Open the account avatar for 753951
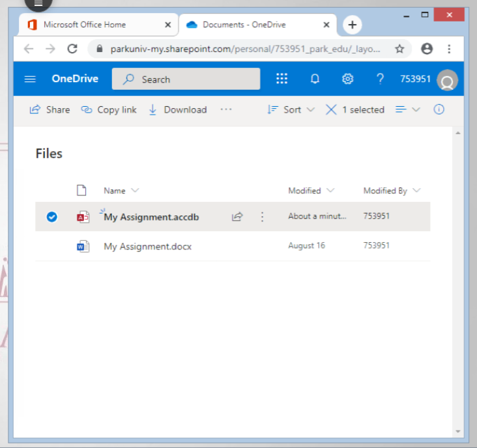Image resolution: width=477 pixels, height=448 pixels. click(x=447, y=80)
